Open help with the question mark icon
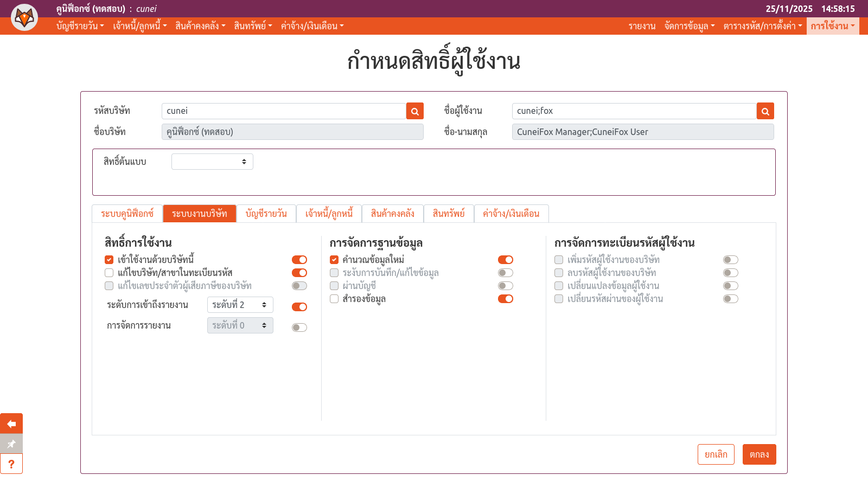The width and height of the screenshot is (868, 488). tap(11, 464)
